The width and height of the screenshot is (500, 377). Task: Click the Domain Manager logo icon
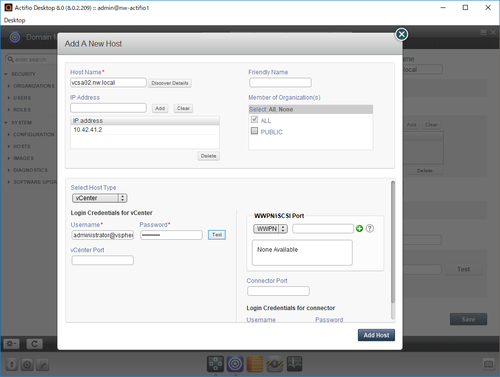(15, 37)
